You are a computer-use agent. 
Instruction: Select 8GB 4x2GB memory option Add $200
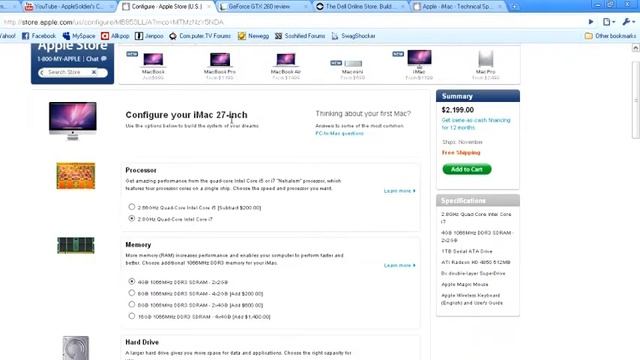(131, 293)
